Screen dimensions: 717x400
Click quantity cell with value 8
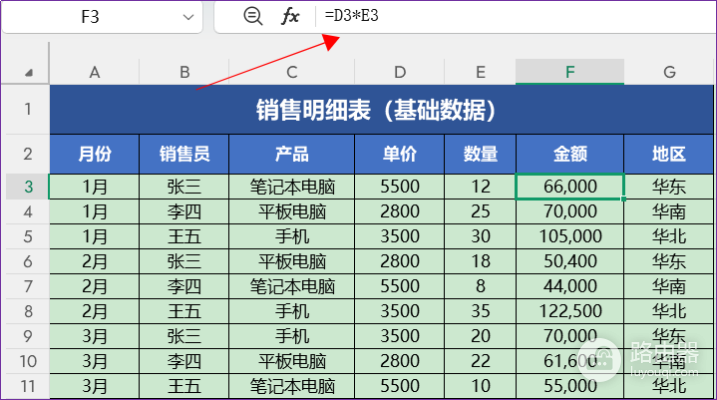pos(480,286)
